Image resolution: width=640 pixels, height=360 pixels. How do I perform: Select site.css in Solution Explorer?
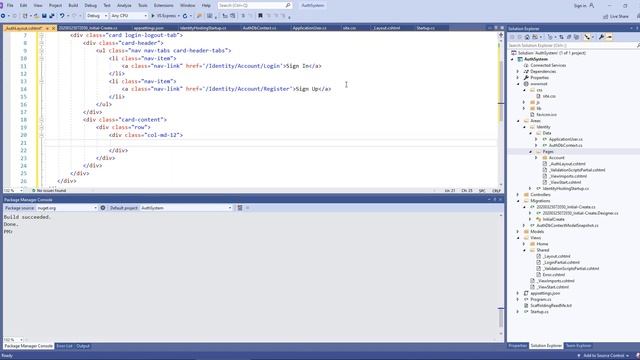point(549,96)
